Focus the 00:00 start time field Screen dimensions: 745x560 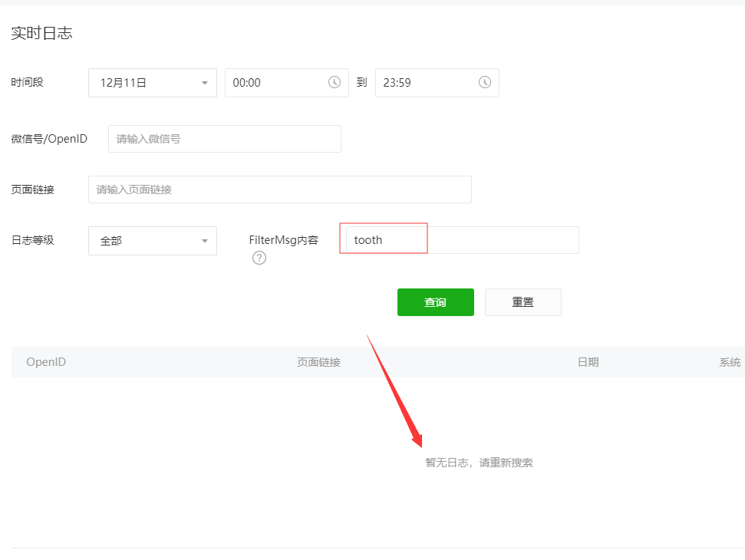tap(287, 83)
